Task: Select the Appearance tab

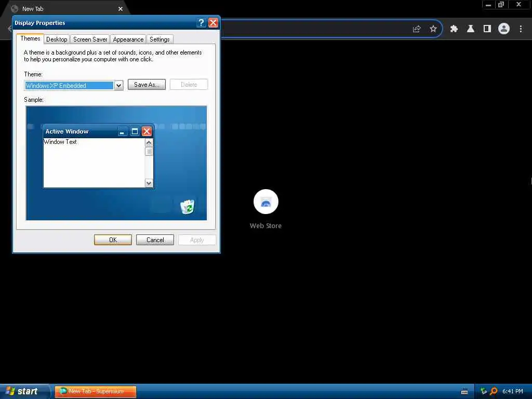Action: [x=128, y=39]
